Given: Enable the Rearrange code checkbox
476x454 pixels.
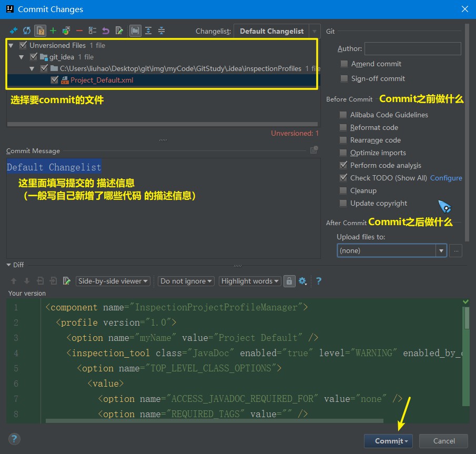Looking at the screenshot, I should [x=343, y=140].
